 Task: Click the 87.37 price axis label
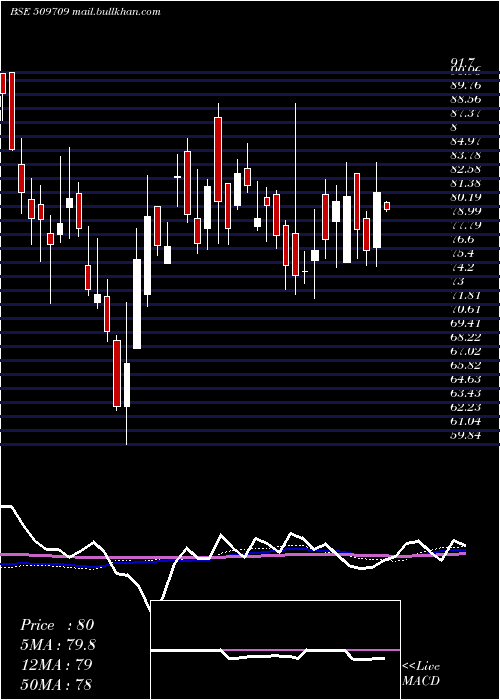(466, 113)
